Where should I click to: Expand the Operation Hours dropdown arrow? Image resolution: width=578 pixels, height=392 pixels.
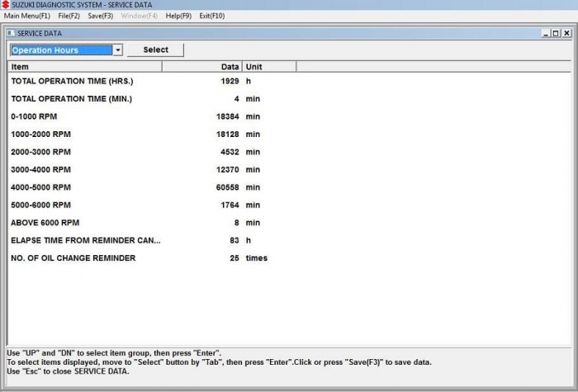[117, 50]
